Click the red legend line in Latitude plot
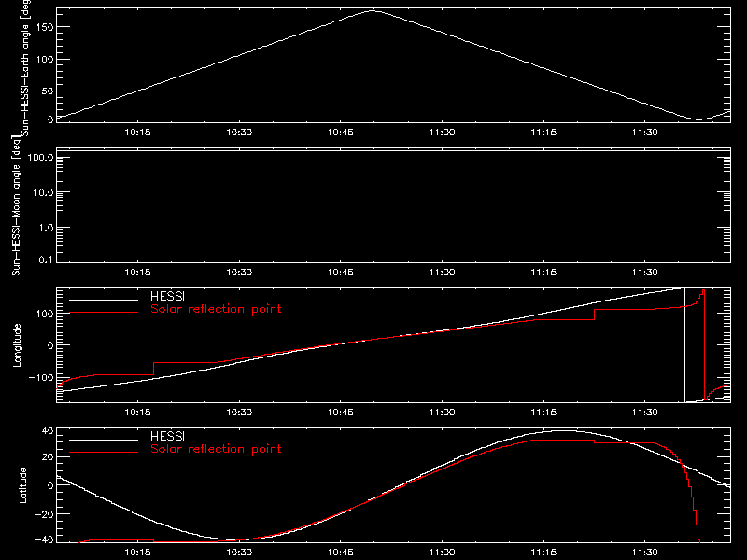Viewport: 747px width, 560px height. click(104, 453)
